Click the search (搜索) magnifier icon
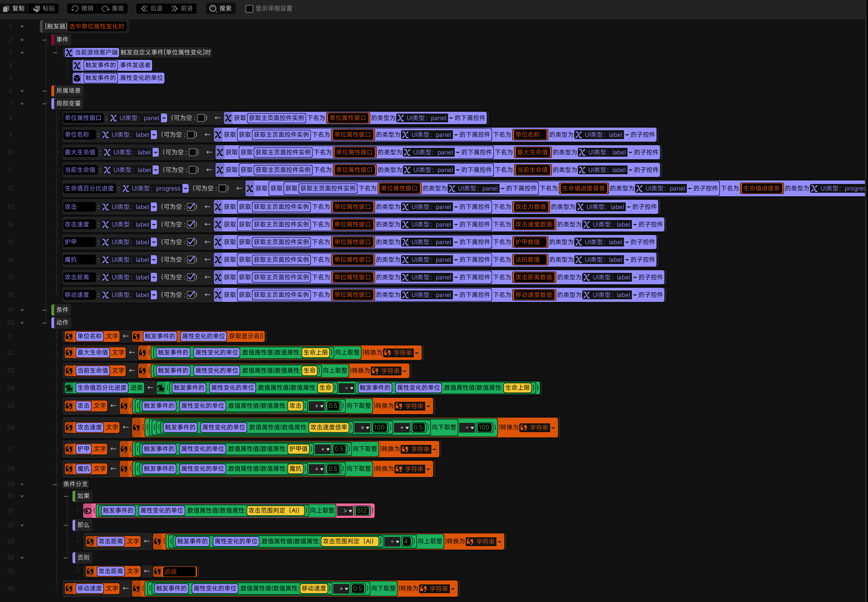868x602 pixels. 213,8
